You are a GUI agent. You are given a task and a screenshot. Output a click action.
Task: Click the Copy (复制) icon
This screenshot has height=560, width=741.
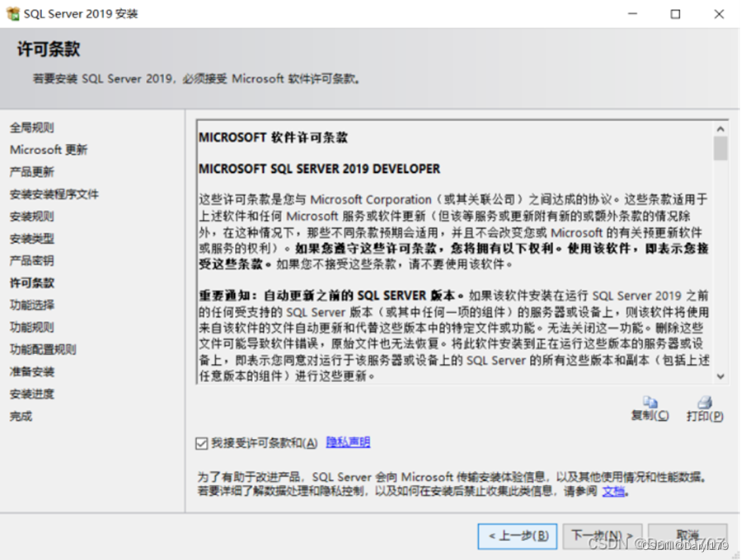coord(650,402)
